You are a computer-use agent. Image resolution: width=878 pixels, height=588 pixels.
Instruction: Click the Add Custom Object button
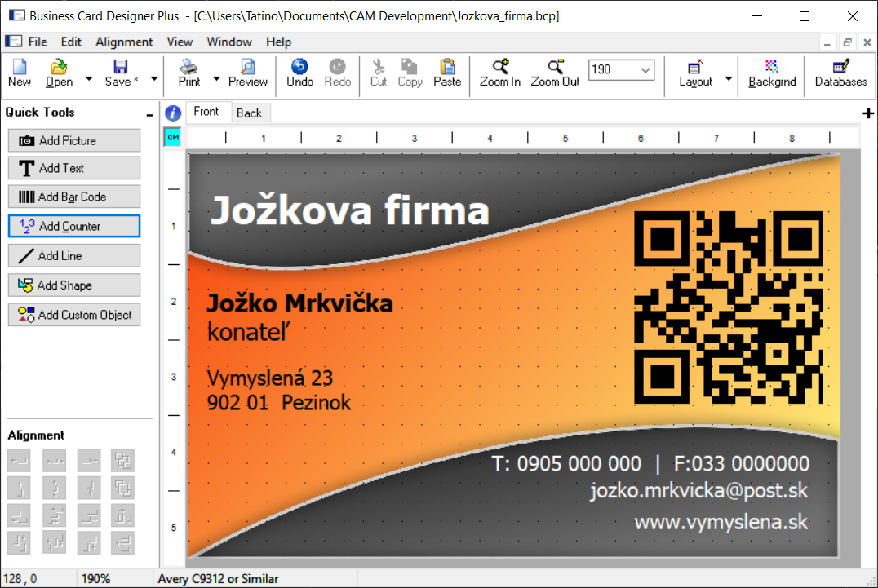74,315
